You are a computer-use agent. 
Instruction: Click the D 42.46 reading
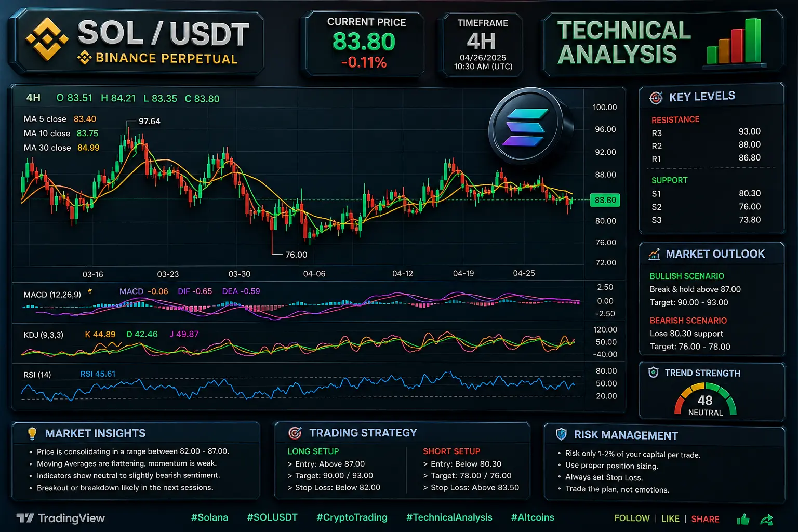[x=142, y=334]
